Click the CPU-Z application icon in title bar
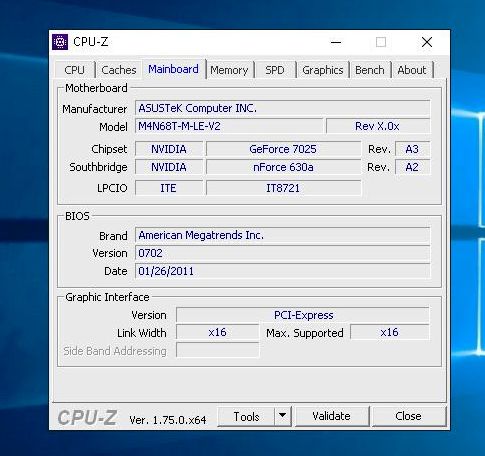 (x=60, y=42)
